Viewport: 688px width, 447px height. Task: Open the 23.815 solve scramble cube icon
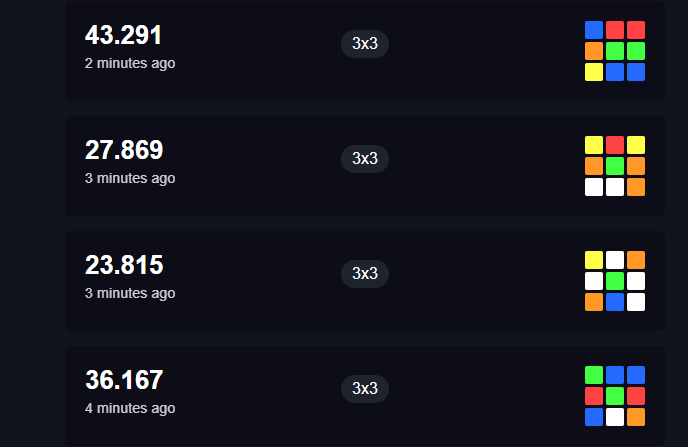[615, 281]
